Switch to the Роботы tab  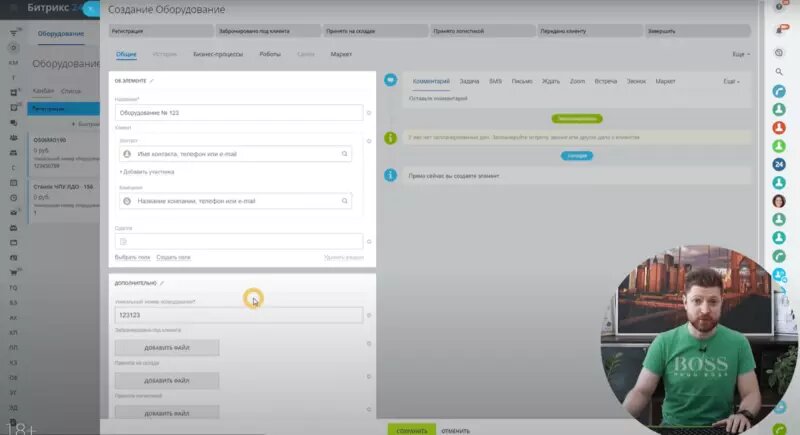click(270, 54)
